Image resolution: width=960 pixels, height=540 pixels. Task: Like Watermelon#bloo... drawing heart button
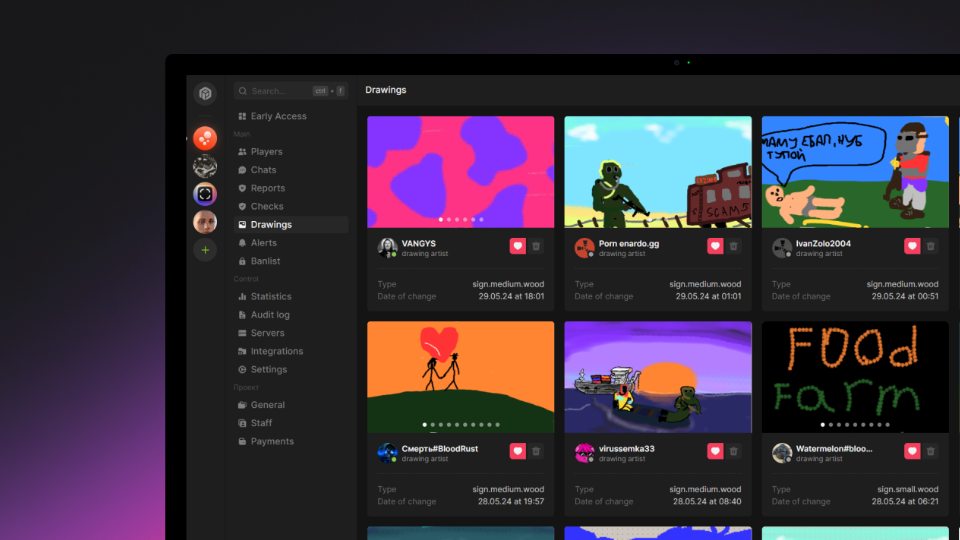(912, 451)
